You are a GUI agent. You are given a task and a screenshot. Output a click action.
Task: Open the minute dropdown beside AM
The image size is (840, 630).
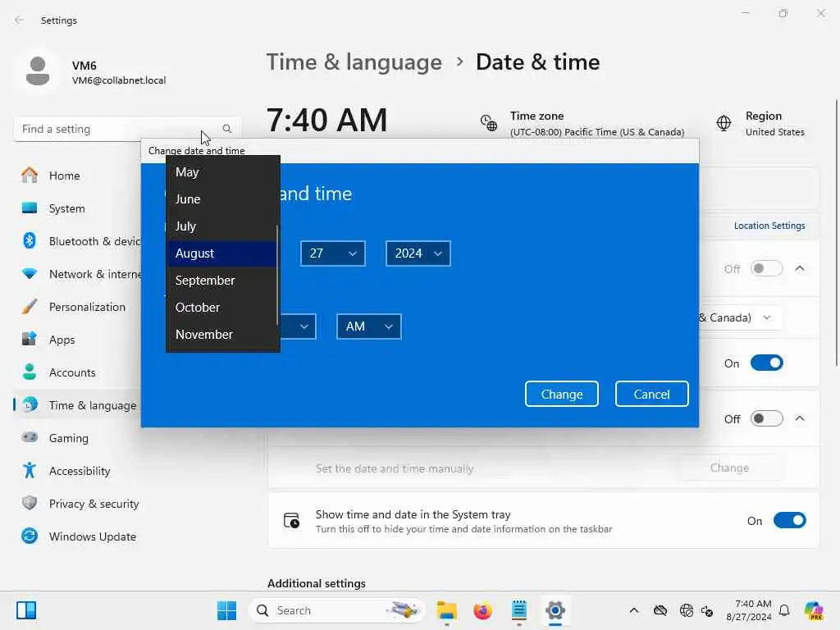(299, 326)
